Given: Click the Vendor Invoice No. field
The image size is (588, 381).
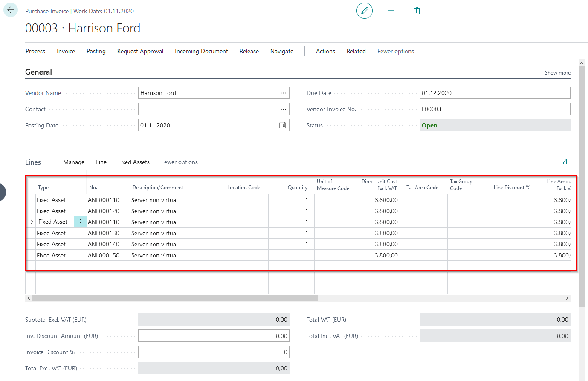Looking at the screenshot, I should pyautogui.click(x=494, y=109).
